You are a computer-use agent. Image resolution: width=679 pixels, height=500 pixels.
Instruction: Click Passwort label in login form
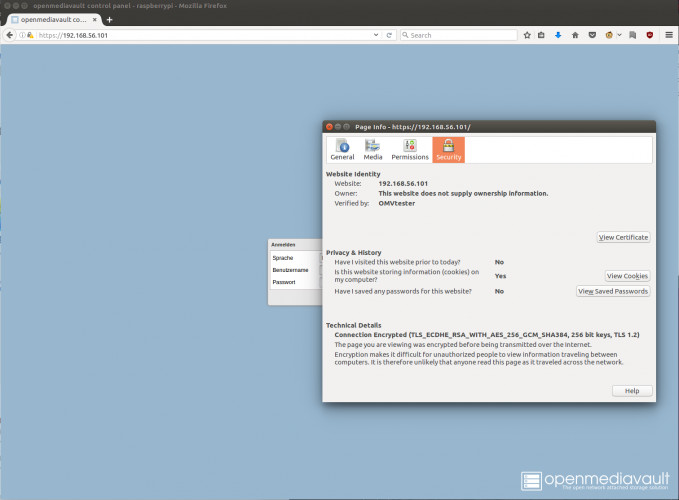click(x=284, y=282)
